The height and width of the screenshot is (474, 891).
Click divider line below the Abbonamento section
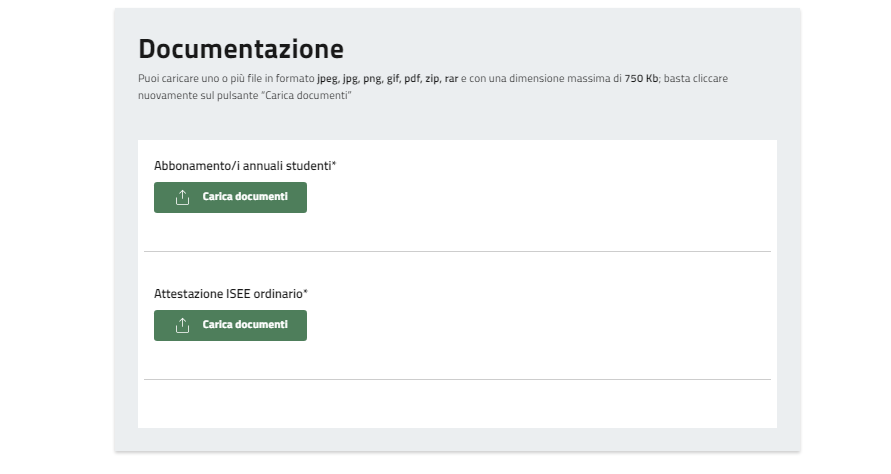point(457,251)
